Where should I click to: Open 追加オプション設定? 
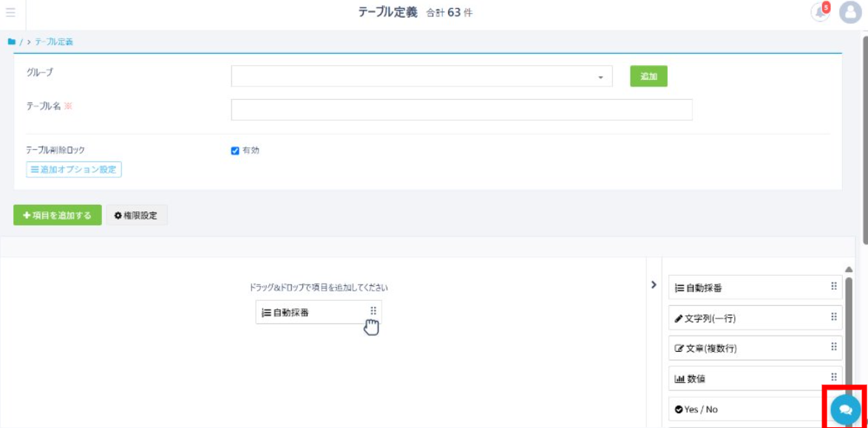[x=74, y=169]
